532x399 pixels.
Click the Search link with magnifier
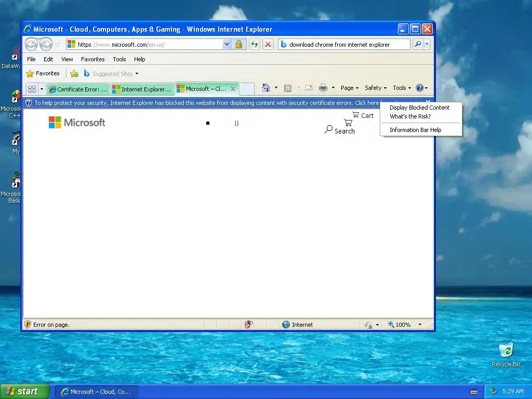340,130
